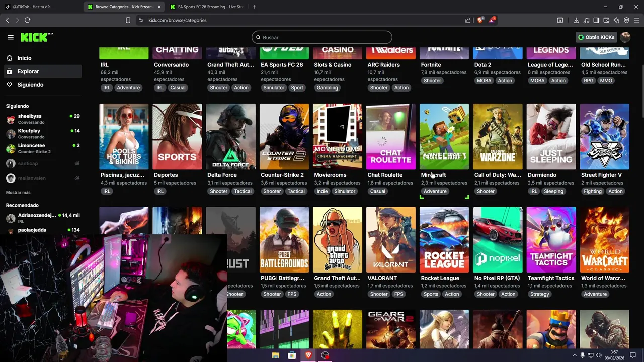
Task: Open the Brave Wallet icon
Action: coord(606,20)
